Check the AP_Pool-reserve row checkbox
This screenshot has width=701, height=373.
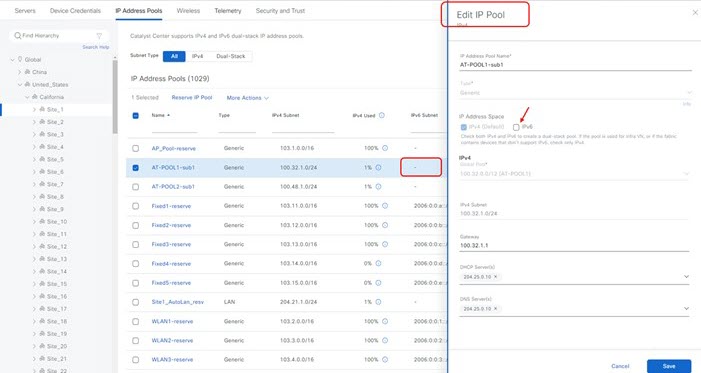tap(135, 148)
